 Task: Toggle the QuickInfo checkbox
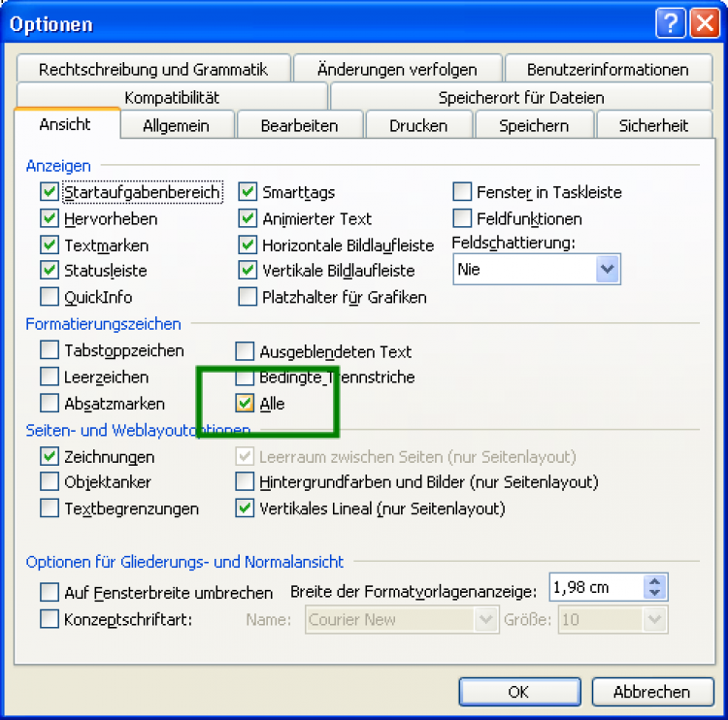coord(50,297)
